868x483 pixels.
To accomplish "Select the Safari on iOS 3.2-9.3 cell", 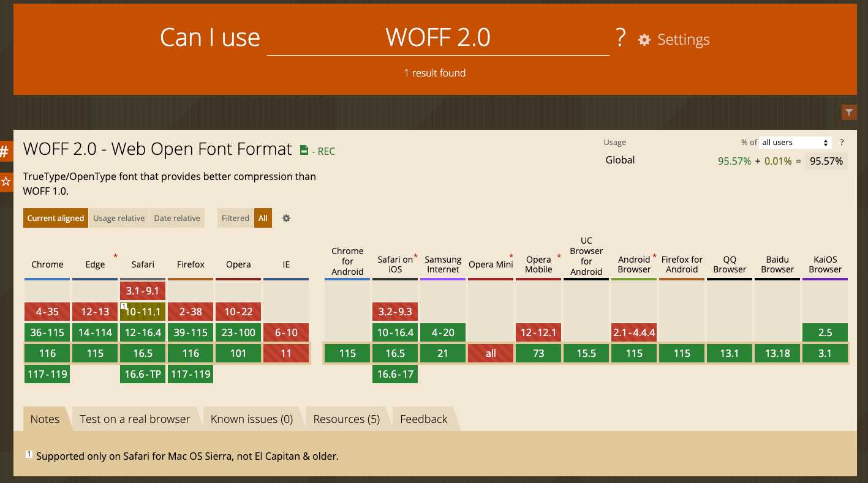I will click(x=395, y=312).
